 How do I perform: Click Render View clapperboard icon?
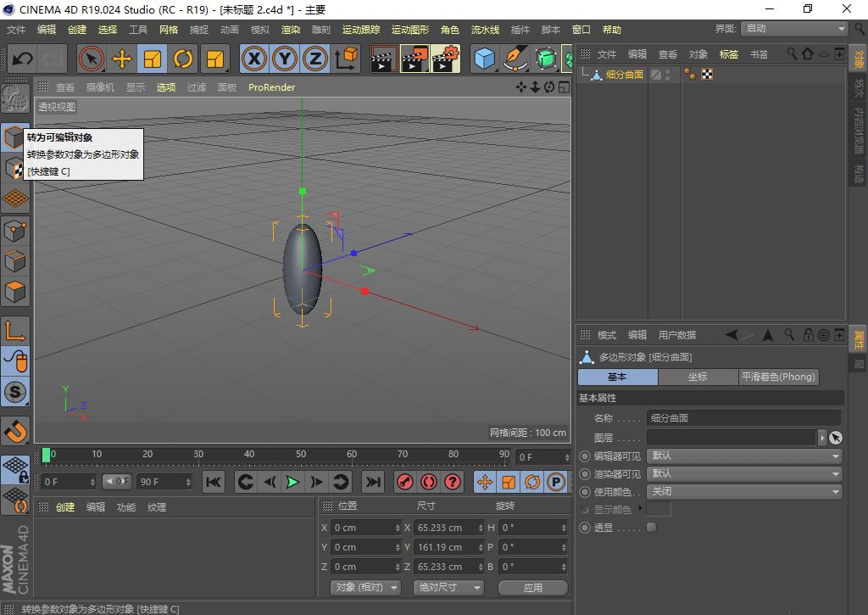pos(383,59)
